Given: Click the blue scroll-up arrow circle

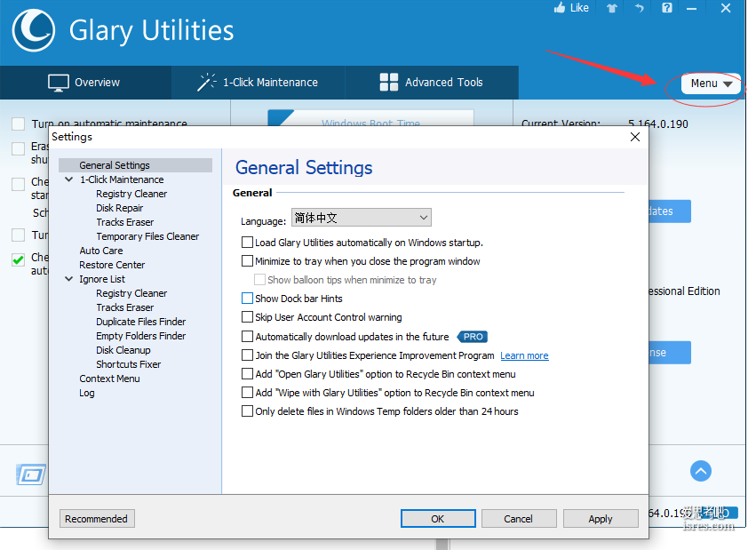Looking at the screenshot, I should point(701,471).
